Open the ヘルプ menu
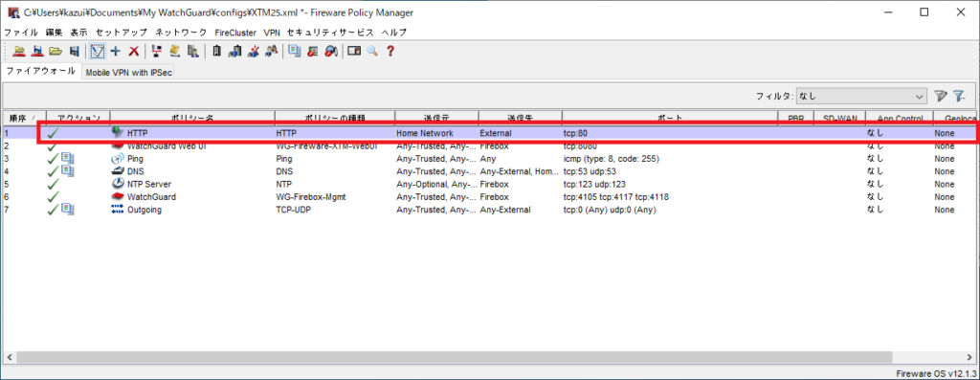The height and width of the screenshot is (380, 980). [393, 32]
